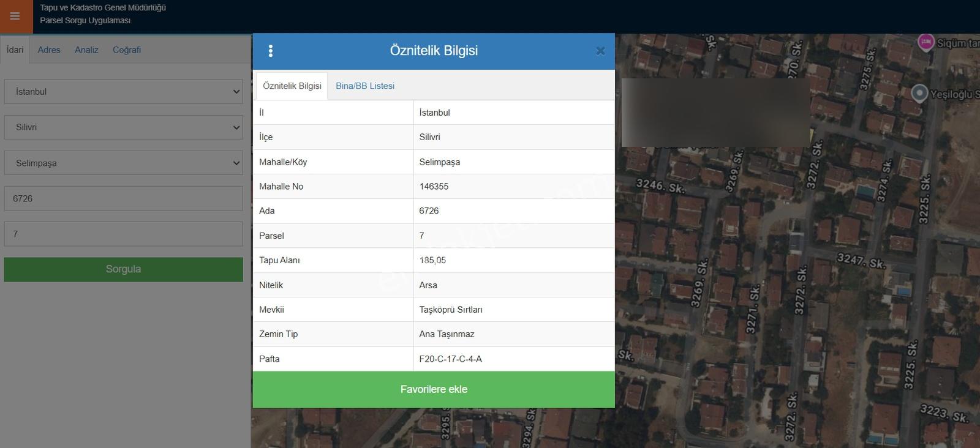Viewport: 980px width, 448px height.
Task: Focus the Ada input field containing 6726
Action: point(124,198)
